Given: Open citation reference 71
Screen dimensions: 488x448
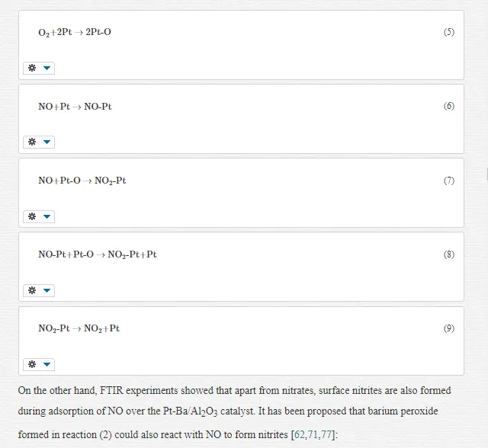Looking at the screenshot, I should tap(313, 434).
